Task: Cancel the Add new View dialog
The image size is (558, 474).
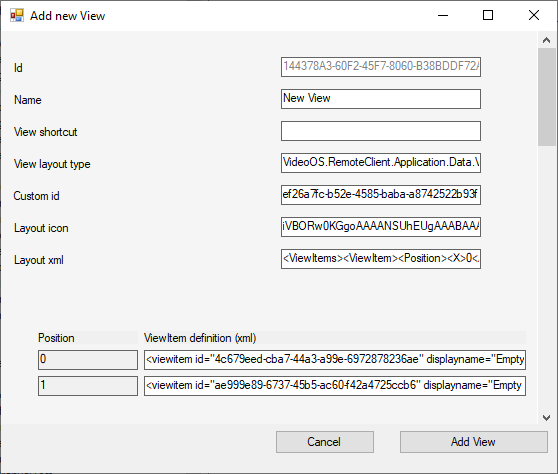Action: pyautogui.click(x=325, y=442)
